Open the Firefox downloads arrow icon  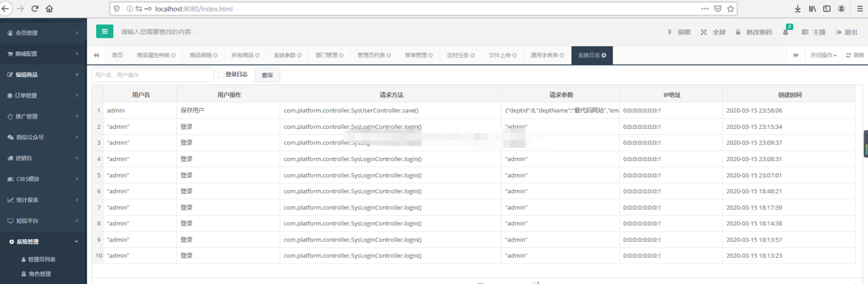[x=798, y=8]
